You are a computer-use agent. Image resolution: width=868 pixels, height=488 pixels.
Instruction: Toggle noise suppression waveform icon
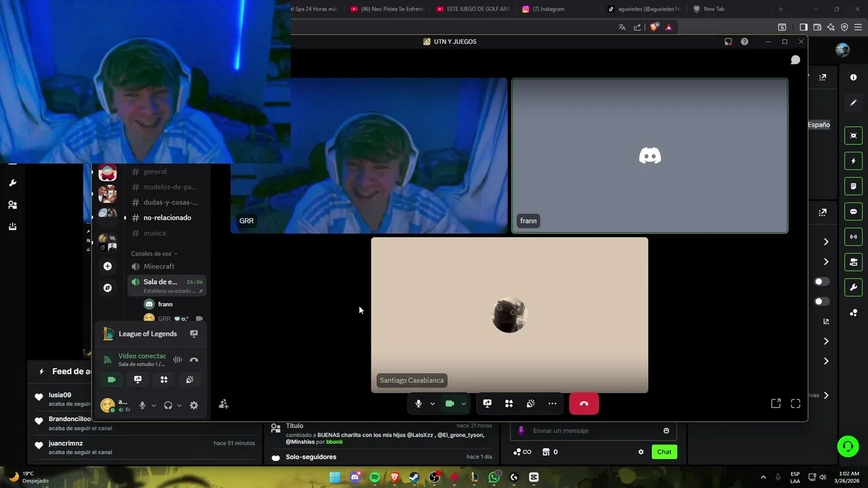click(178, 360)
